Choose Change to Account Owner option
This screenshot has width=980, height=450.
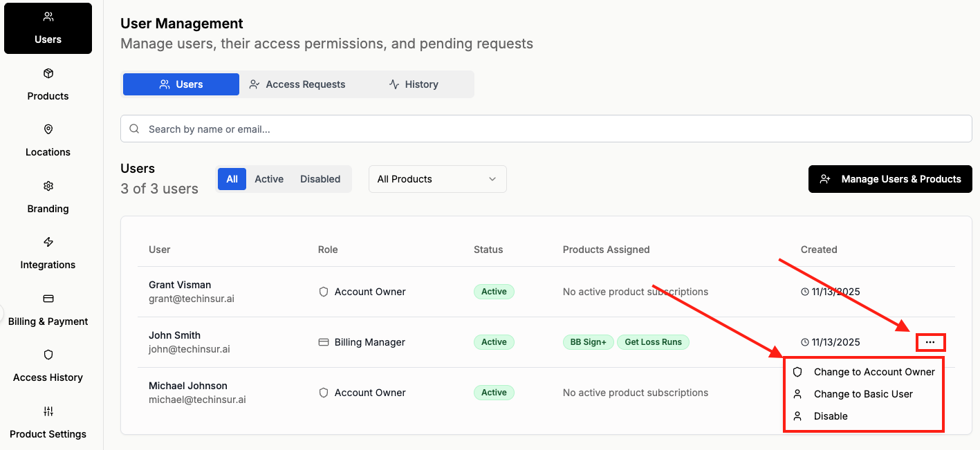[x=873, y=372]
